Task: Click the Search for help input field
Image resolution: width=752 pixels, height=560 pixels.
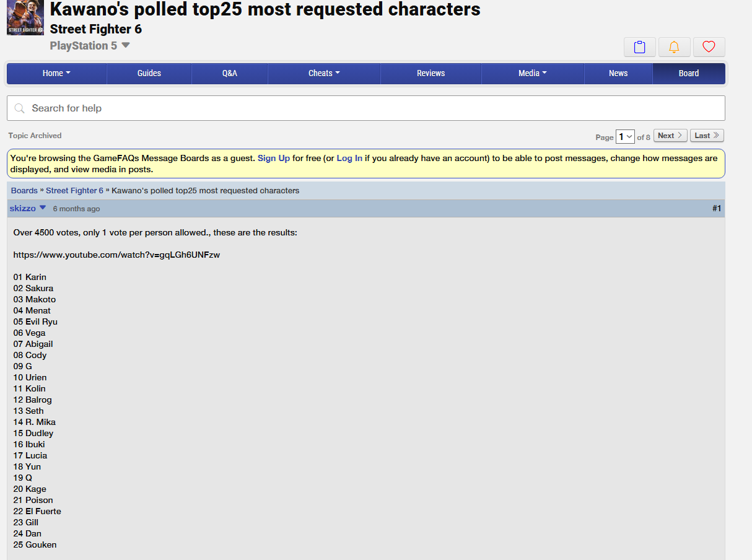Action: pos(366,108)
